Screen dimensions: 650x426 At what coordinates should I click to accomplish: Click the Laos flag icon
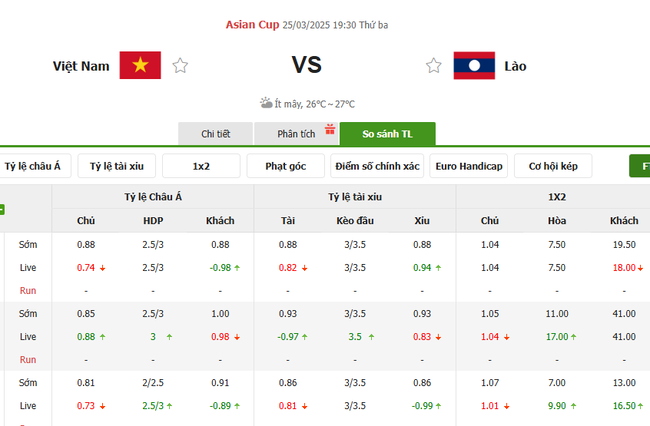[x=474, y=66]
